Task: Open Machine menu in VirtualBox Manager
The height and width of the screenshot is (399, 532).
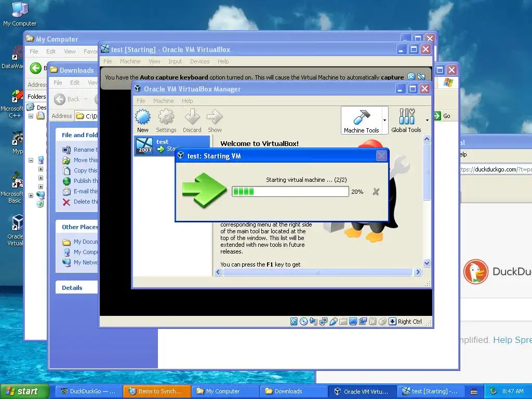Action: pyautogui.click(x=163, y=101)
